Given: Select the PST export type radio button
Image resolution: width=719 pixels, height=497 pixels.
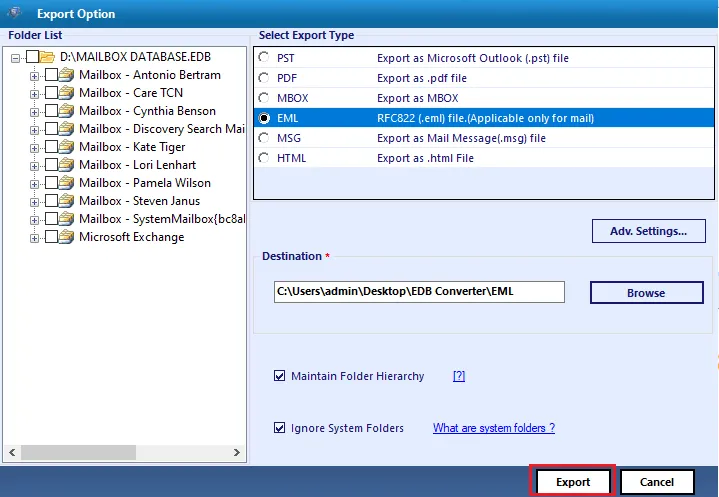Looking at the screenshot, I should point(264,57).
